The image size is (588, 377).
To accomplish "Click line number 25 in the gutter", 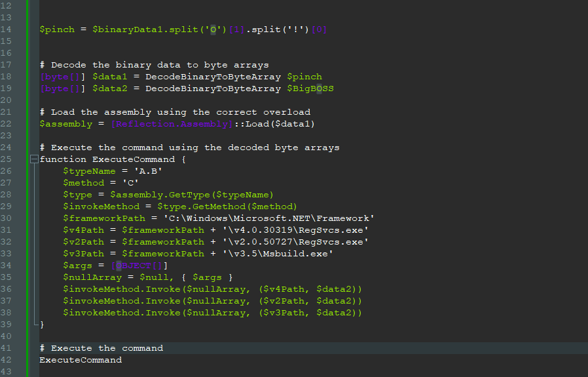I will click(6, 159).
